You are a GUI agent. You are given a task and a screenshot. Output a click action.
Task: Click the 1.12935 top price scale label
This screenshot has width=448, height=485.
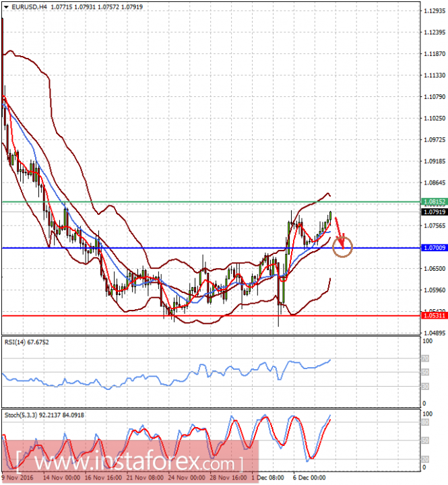pyautogui.click(x=435, y=11)
